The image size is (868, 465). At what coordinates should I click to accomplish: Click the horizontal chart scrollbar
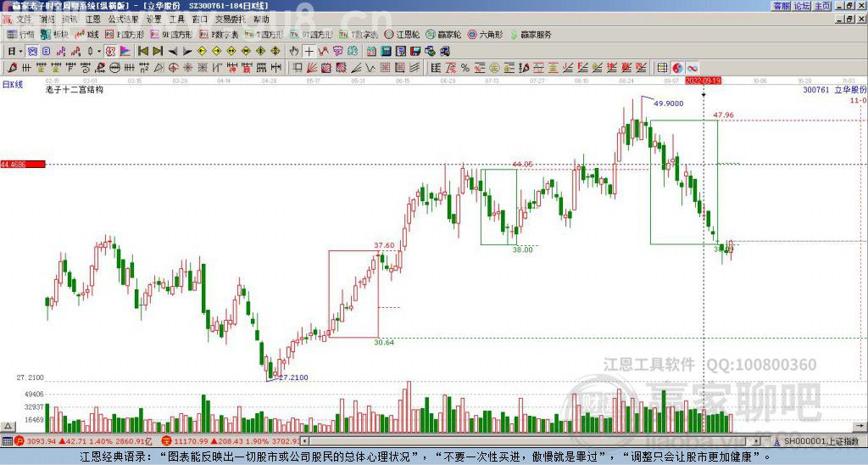tap(531, 441)
